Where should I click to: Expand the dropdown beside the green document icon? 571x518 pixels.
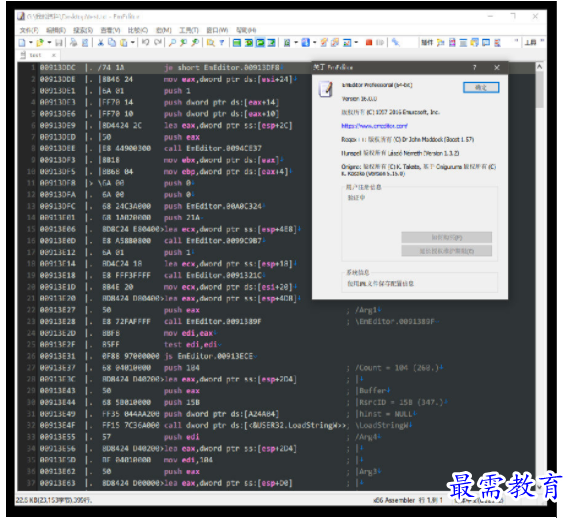click(296, 43)
